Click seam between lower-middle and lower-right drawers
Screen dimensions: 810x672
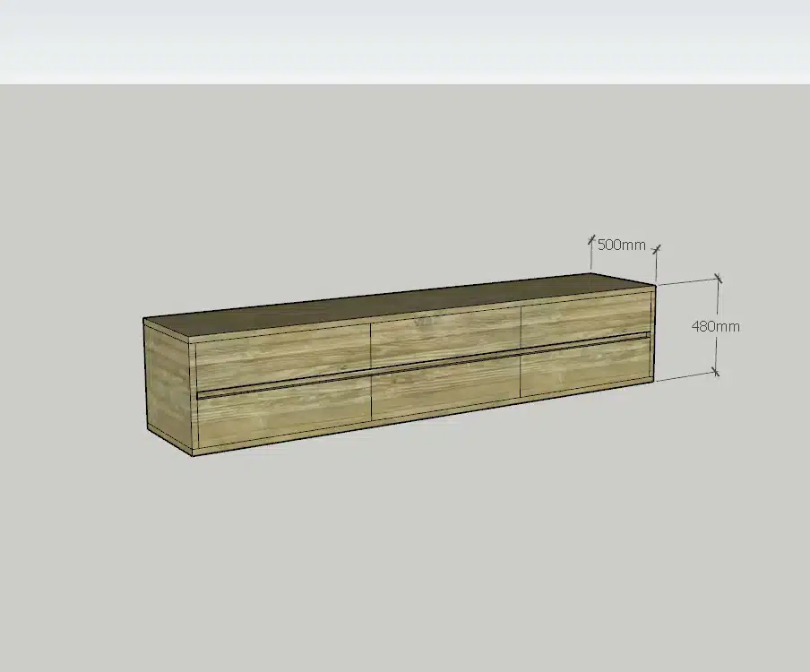(521, 375)
